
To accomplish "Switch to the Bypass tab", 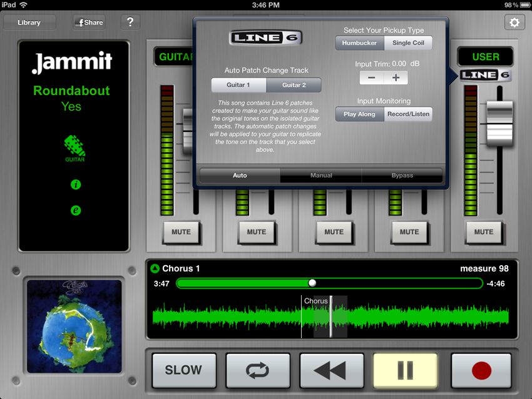I will [402, 175].
